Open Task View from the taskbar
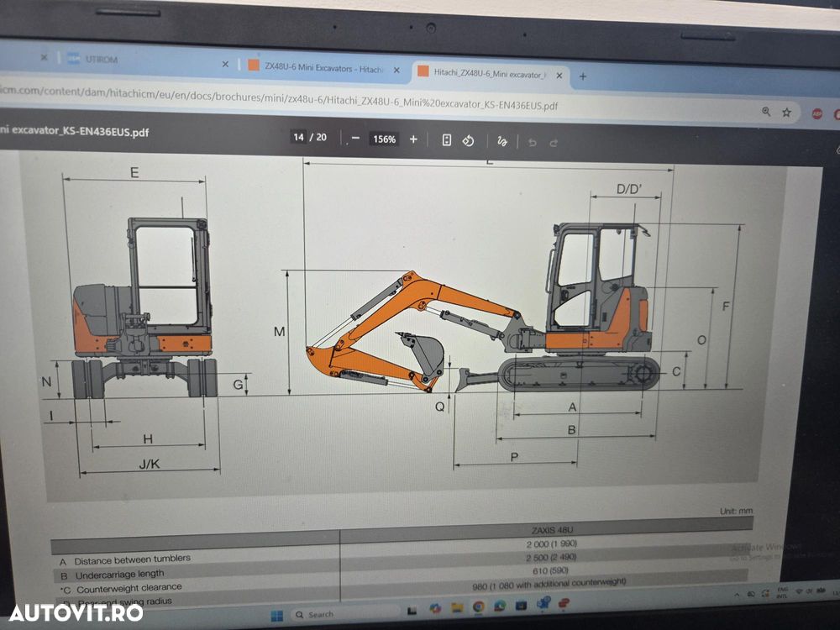Image resolution: width=840 pixels, height=630 pixels. [x=412, y=610]
